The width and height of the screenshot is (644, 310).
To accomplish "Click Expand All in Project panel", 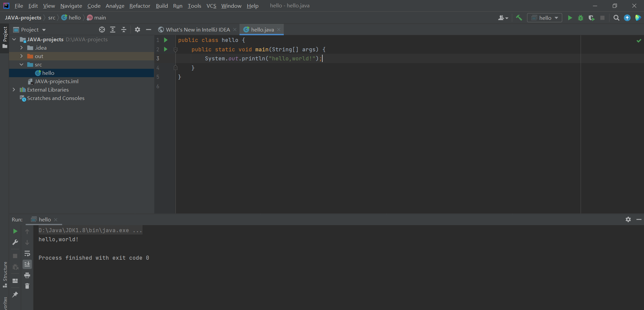I will [113, 30].
